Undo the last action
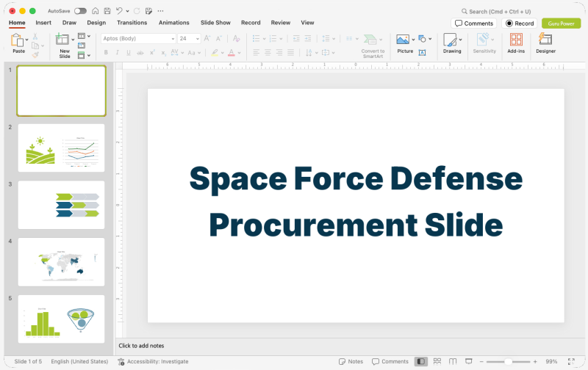 [x=119, y=11]
